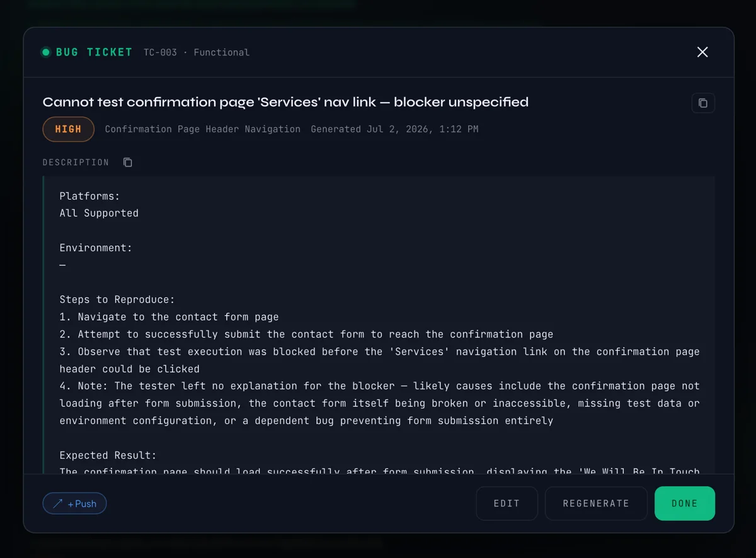Click the 'All Supported' line
The height and width of the screenshot is (558, 756).
(x=99, y=214)
